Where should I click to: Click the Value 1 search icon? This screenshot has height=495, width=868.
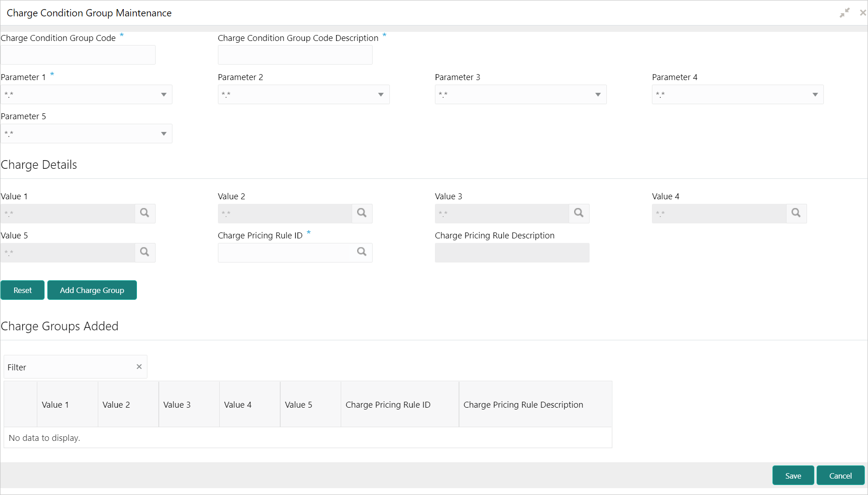[145, 213]
